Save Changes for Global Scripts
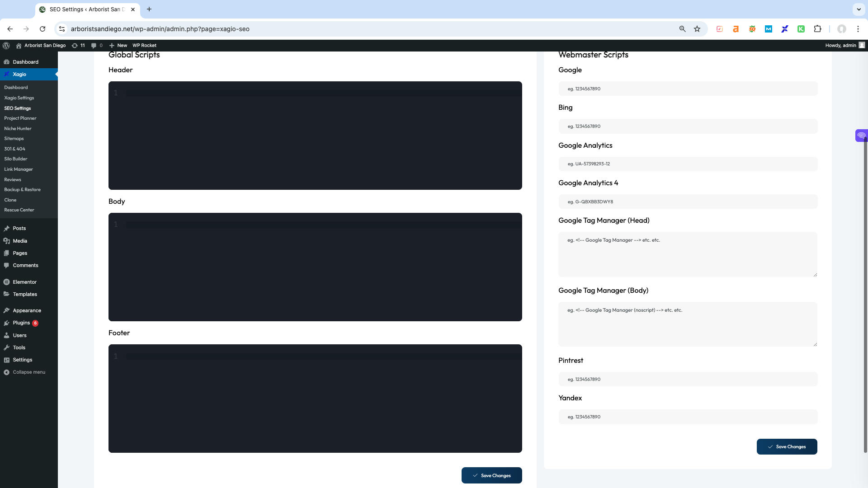Viewport: 868px width, 488px height. (x=492, y=475)
